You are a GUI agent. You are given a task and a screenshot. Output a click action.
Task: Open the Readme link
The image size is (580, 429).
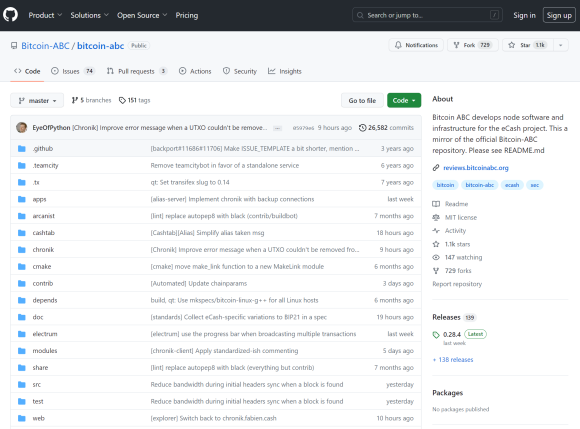coord(450,204)
